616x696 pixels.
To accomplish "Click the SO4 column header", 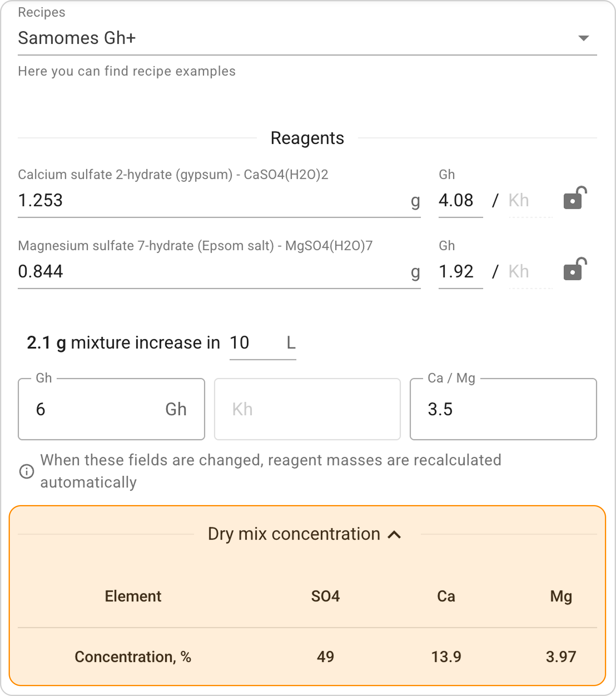I will coord(325,596).
